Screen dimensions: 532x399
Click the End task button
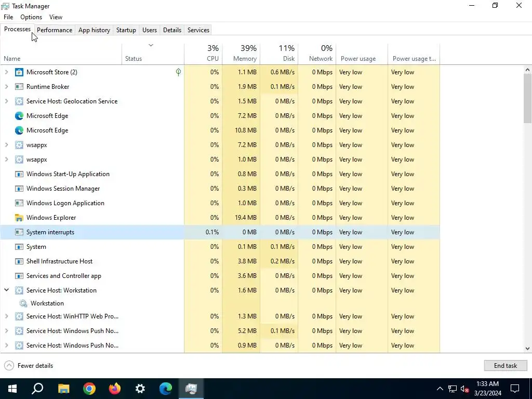tap(505, 365)
